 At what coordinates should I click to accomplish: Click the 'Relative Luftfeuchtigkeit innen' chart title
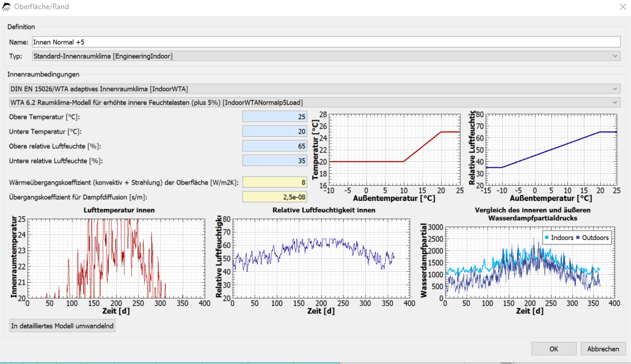[324, 210]
